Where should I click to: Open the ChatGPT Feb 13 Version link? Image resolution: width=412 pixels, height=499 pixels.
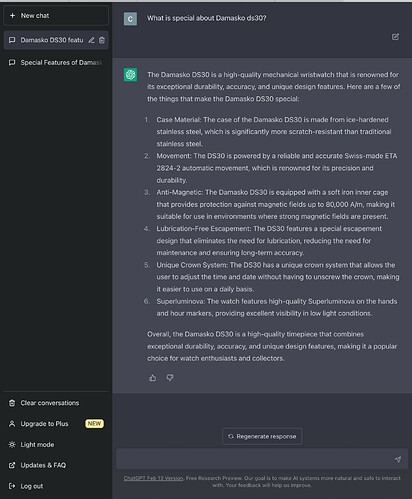(153, 478)
